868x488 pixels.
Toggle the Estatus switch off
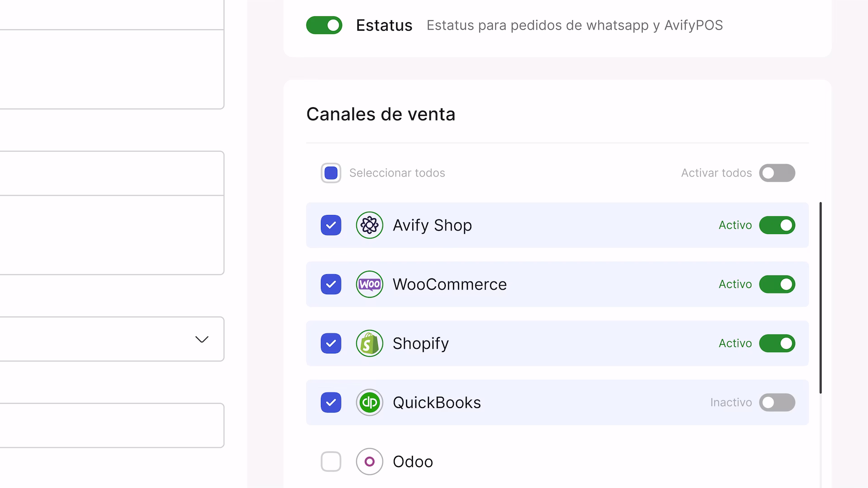(324, 25)
